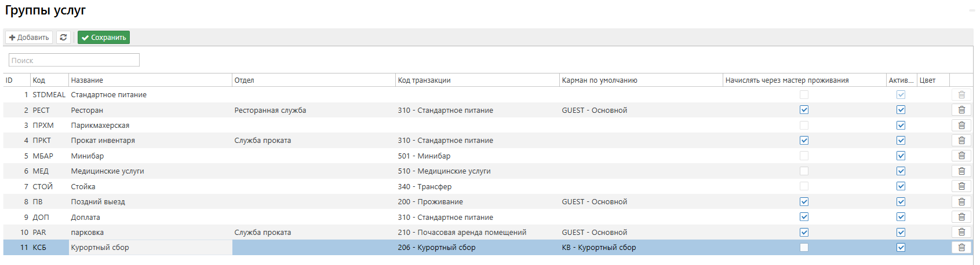
Task: Click the Поиск search field
Action: 74,60
